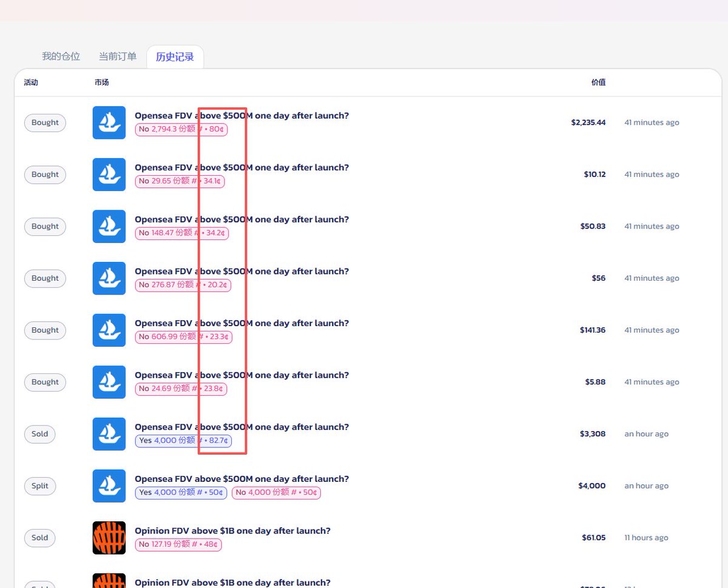Open the Opensea FDV market title in the $10.12 row

(241, 167)
